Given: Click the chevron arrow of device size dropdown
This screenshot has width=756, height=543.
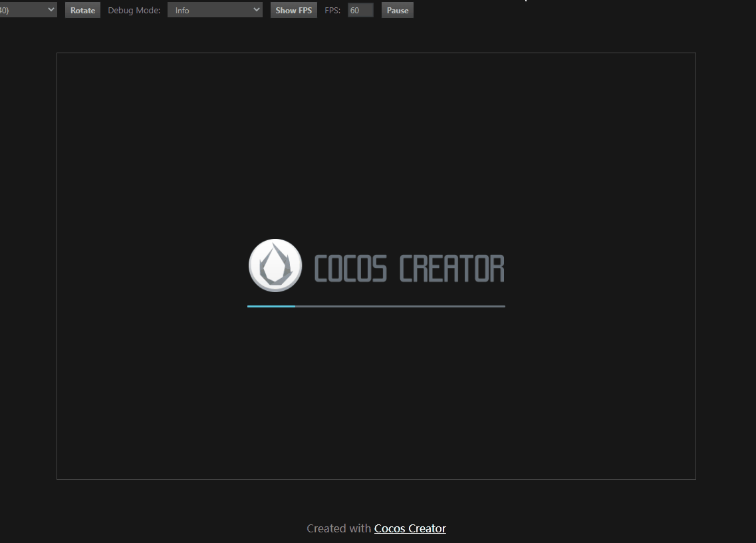Looking at the screenshot, I should click(x=51, y=10).
